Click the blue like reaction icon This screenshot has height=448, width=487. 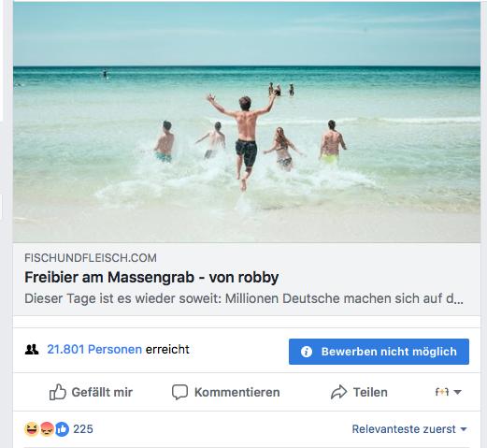pos(62,429)
